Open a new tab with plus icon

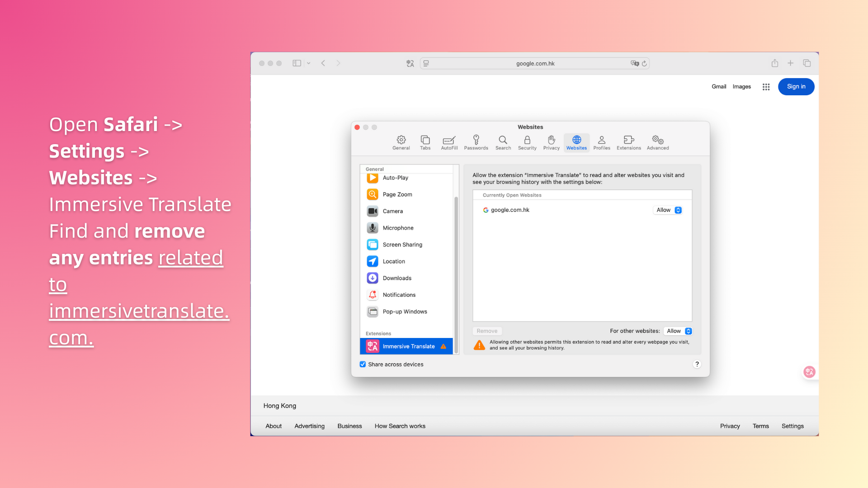790,63
